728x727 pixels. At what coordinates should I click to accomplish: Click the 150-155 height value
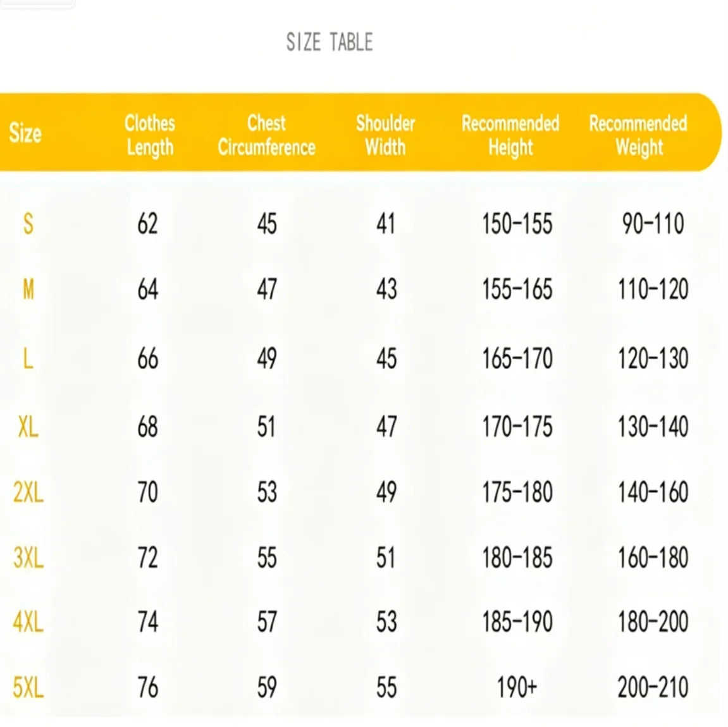click(517, 224)
